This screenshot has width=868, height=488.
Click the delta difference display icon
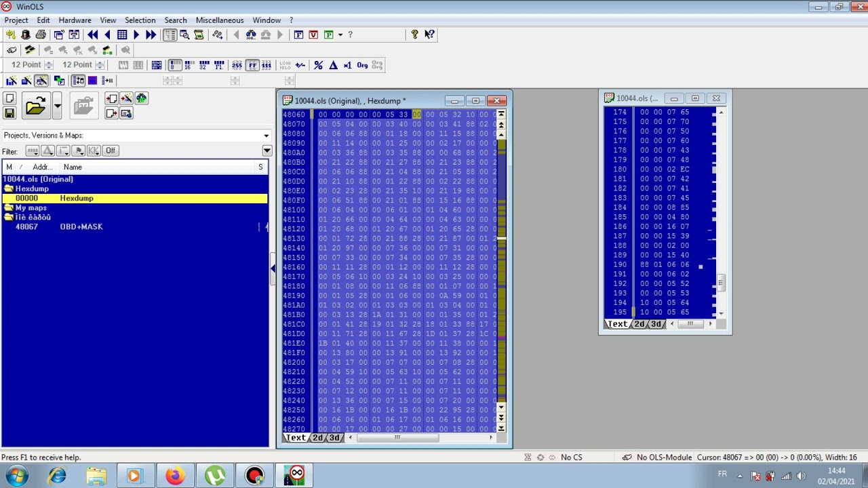tap(333, 65)
